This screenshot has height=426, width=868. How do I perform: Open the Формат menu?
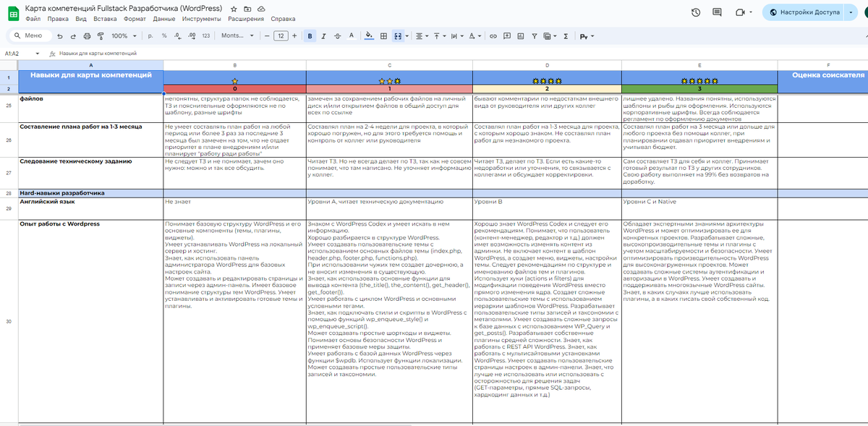pos(135,18)
